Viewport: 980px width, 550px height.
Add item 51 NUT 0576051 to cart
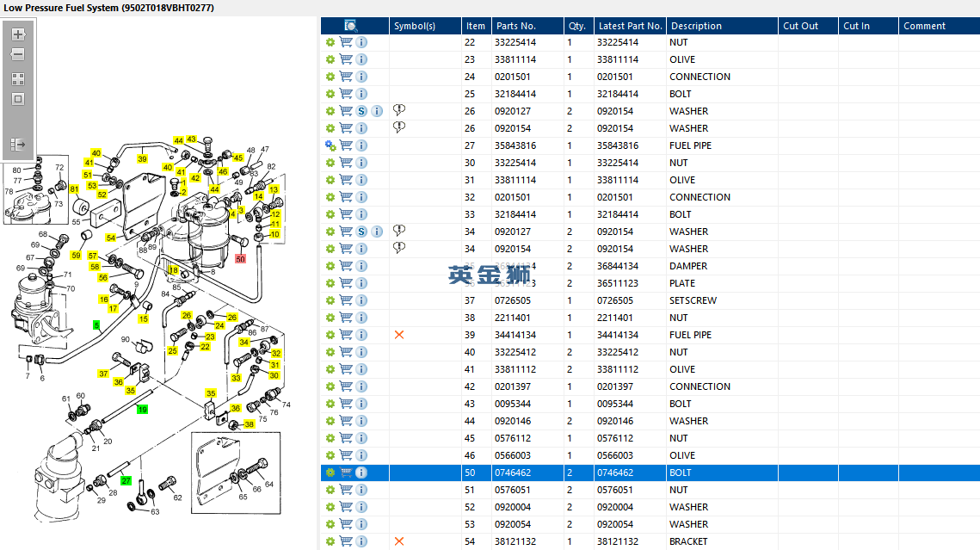(346, 490)
